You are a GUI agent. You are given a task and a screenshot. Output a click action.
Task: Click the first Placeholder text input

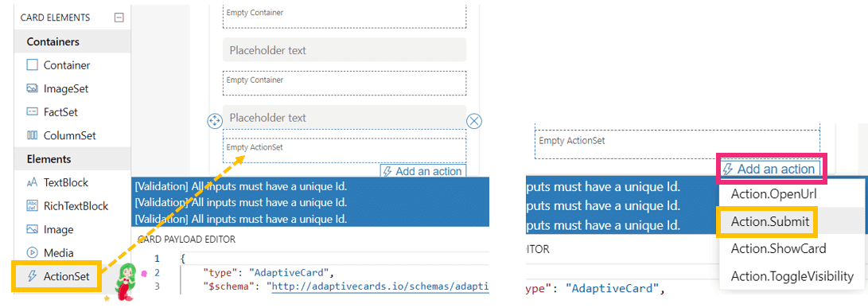pyautogui.click(x=344, y=50)
